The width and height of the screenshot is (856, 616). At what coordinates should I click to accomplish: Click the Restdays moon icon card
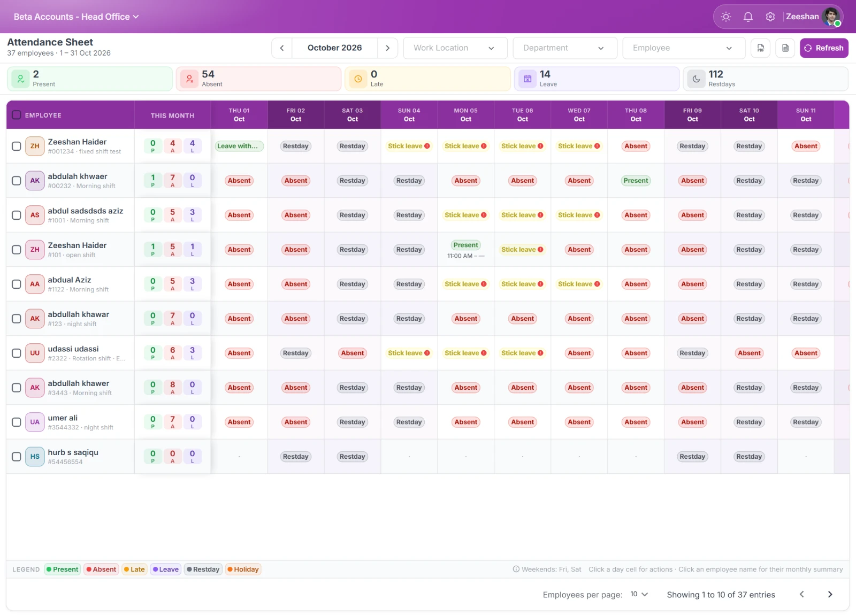pos(696,79)
